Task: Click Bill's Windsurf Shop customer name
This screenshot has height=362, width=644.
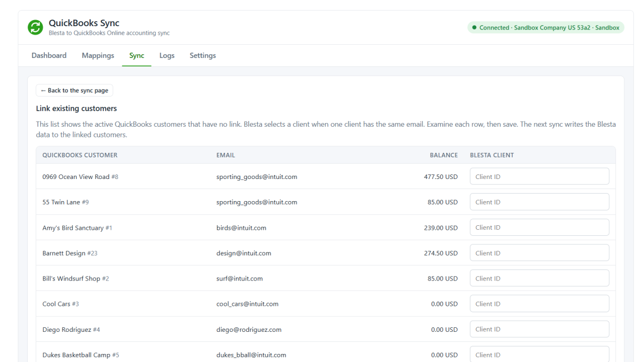Action: tap(71, 279)
